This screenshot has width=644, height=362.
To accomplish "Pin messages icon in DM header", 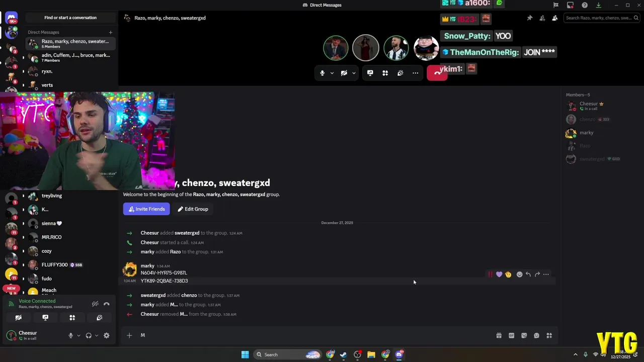I will [529, 18].
